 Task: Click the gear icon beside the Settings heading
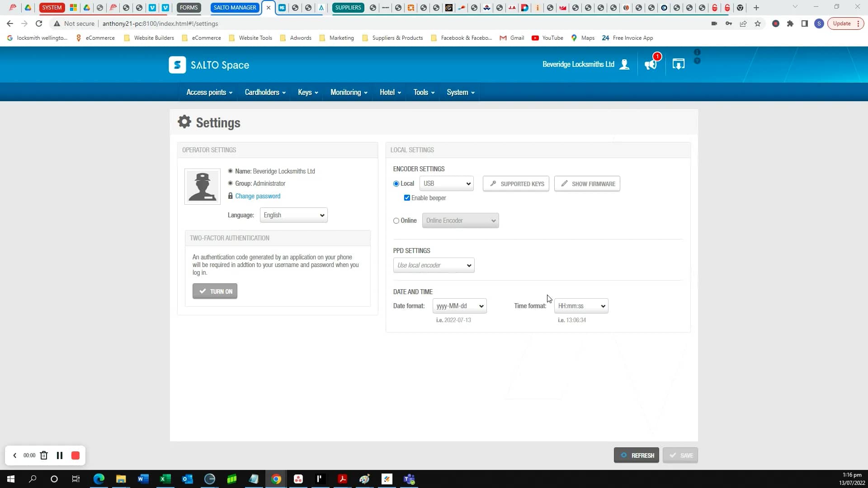(184, 121)
